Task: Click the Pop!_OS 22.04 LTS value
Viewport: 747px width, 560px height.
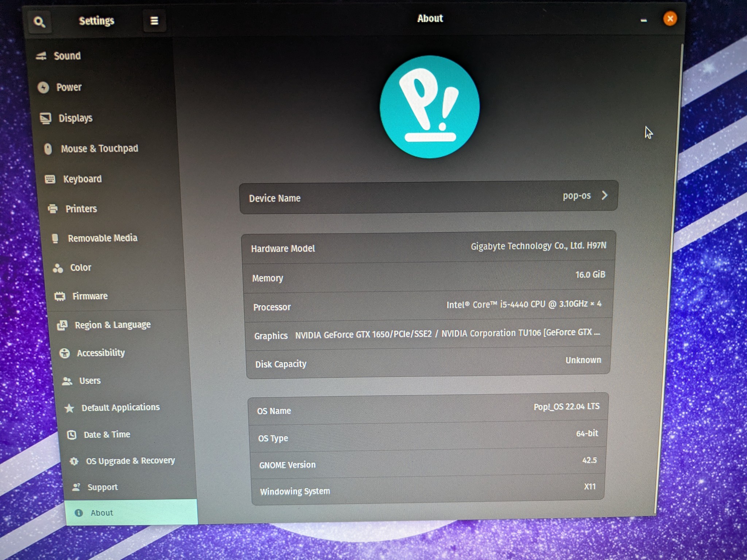Action: coord(566,407)
